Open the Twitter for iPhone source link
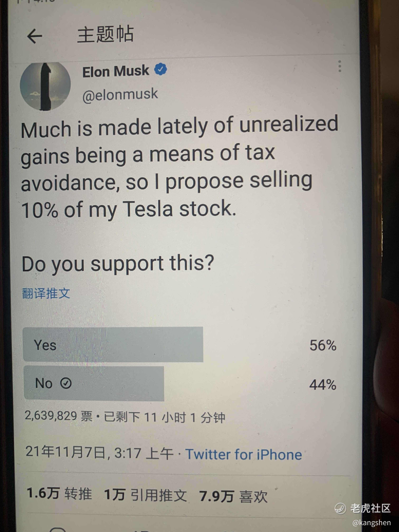The width and height of the screenshot is (399, 532). click(244, 455)
